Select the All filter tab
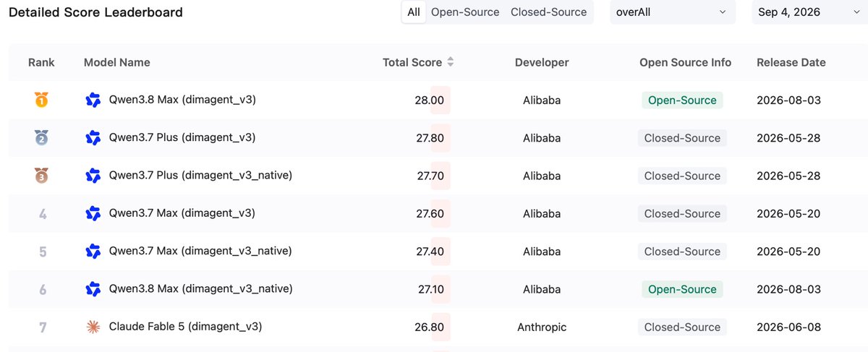The width and height of the screenshot is (868, 352). (x=414, y=12)
